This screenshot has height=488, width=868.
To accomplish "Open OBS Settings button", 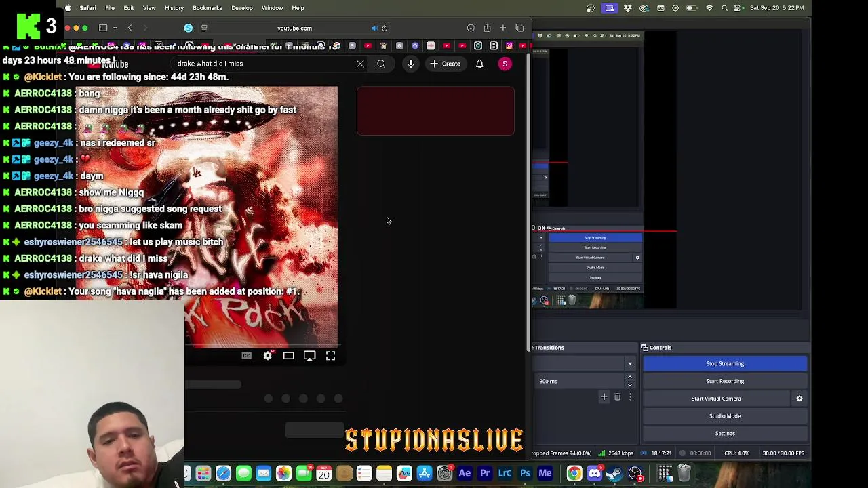I will click(x=725, y=434).
